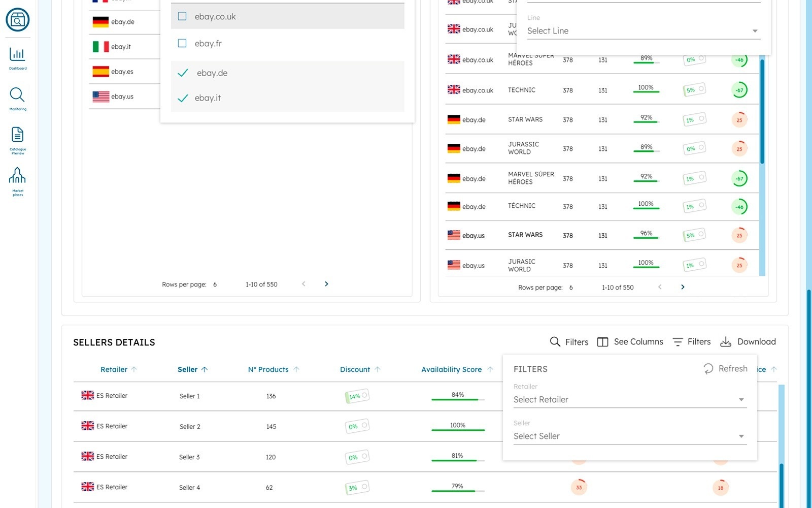Viewport: 812px width, 508px height.
Task: Click the Sellers Details table scrollbar
Action: pyautogui.click(x=782, y=485)
